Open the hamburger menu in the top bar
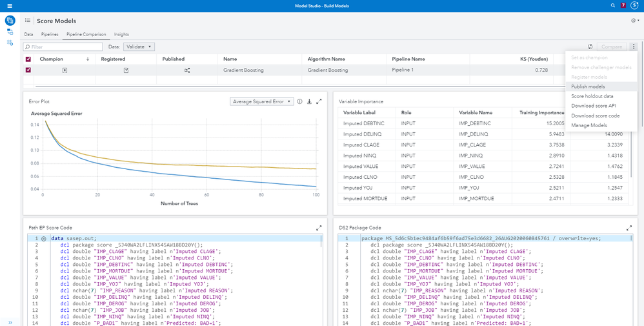Viewport: 644px width, 326px height. 9,5
